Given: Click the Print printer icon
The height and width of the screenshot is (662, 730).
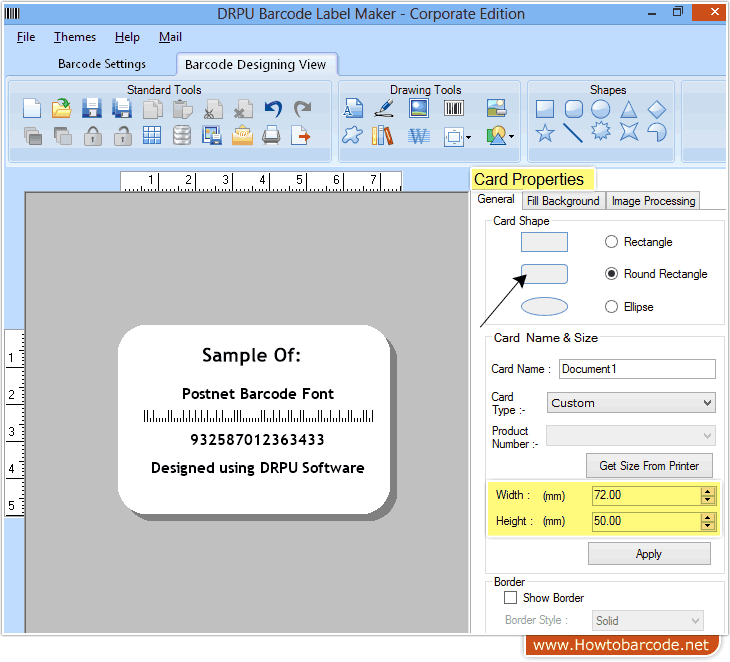Looking at the screenshot, I should point(271,135).
